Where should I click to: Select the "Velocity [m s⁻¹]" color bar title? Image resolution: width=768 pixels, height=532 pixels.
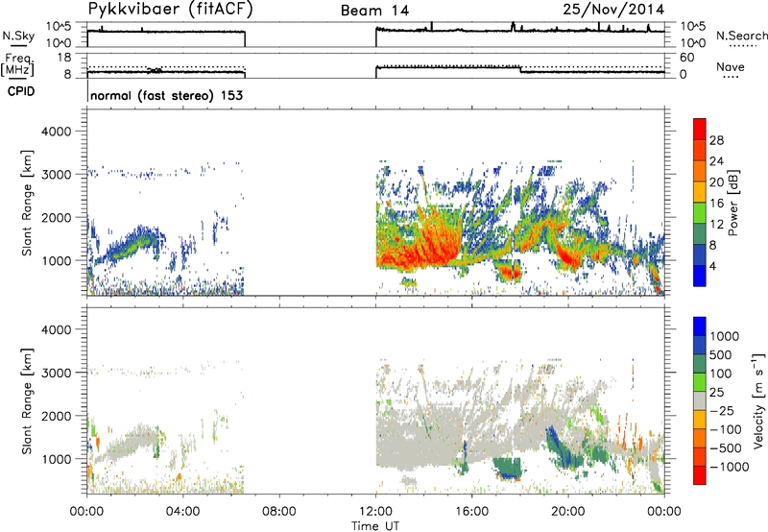pyautogui.click(x=758, y=400)
